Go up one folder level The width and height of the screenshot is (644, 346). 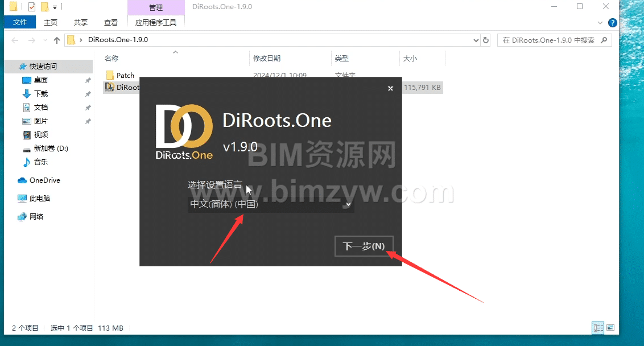pos(57,40)
